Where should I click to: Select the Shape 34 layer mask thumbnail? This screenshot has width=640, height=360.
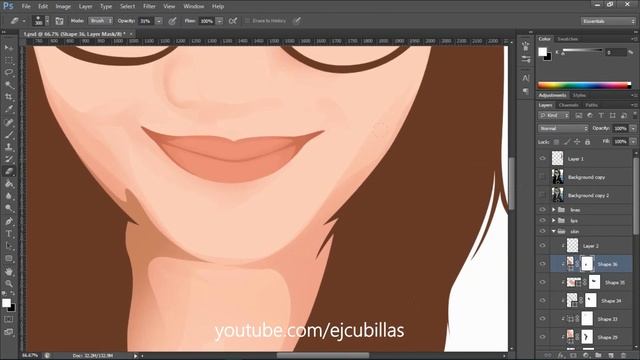point(590,300)
